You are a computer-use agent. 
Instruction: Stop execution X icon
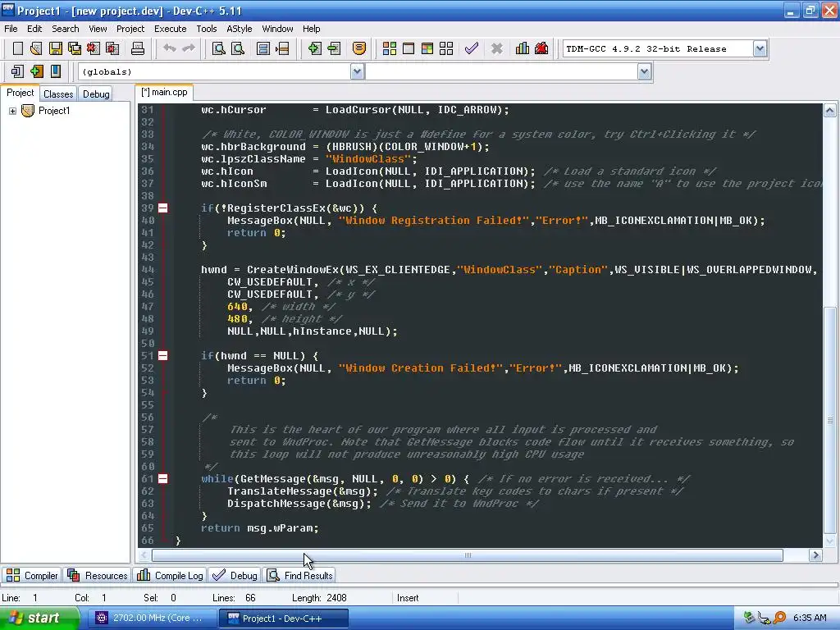click(496, 48)
